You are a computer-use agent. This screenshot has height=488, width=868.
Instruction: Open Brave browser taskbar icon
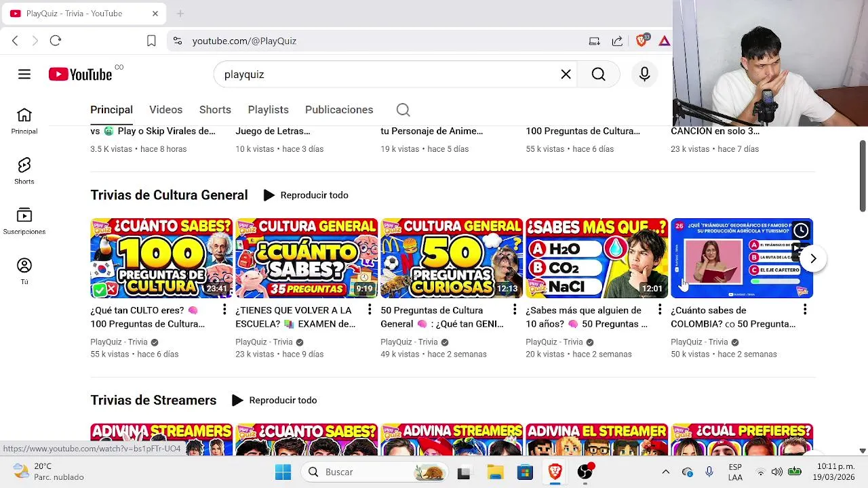coord(555,472)
